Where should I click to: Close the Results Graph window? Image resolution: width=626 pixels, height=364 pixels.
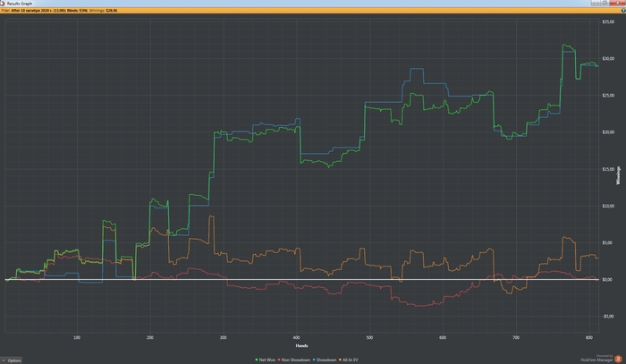(x=617, y=3)
